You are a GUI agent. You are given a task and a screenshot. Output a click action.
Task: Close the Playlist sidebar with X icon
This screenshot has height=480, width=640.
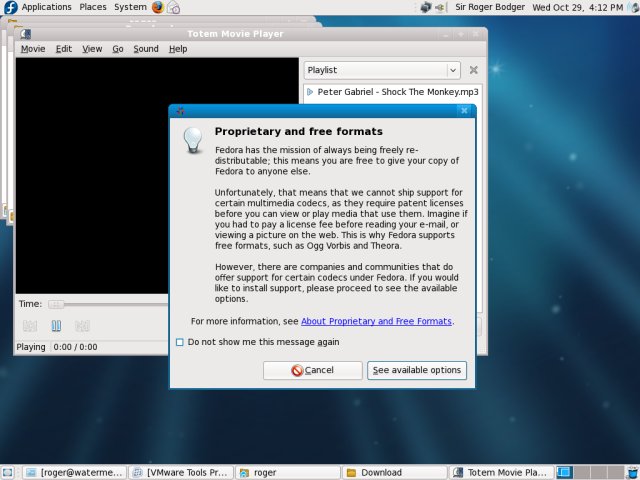473,70
